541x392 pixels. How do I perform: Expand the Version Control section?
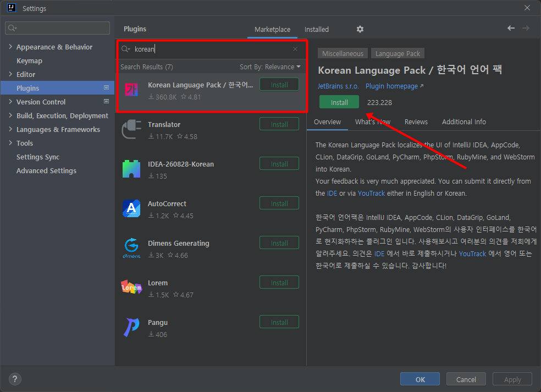(10, 102)
